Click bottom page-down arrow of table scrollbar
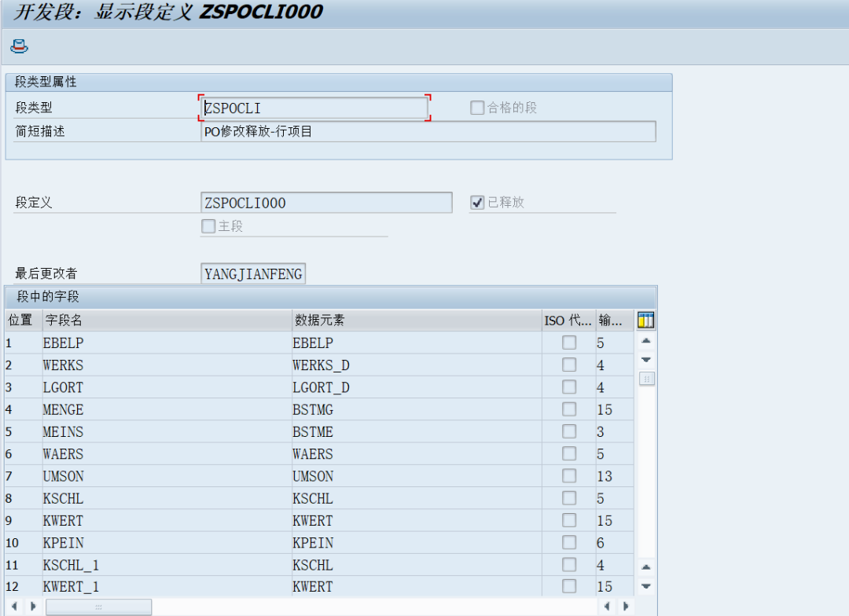 click(x=646, y=586)
